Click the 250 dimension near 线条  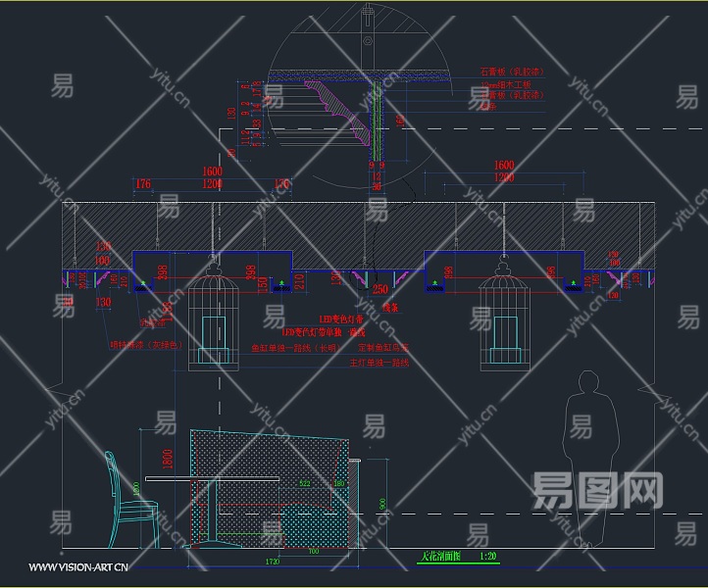(x=380, y=289)
